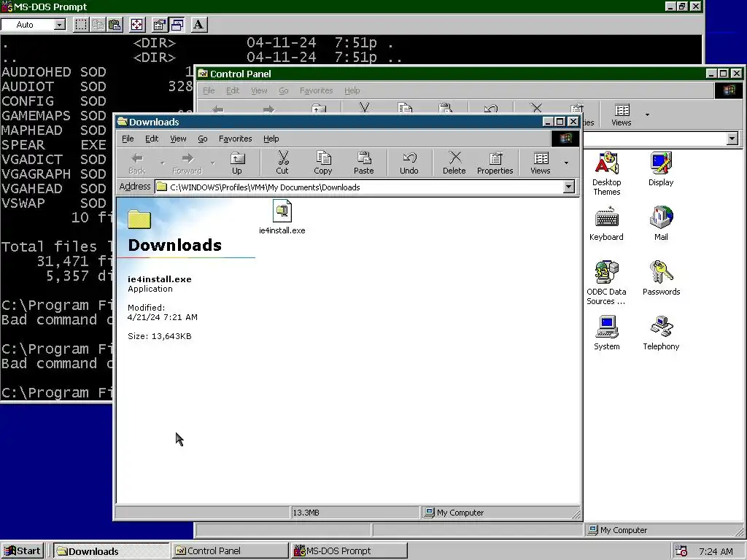
Task: Open the Help menu in Downloads
Action: click(x=271, y=139)
